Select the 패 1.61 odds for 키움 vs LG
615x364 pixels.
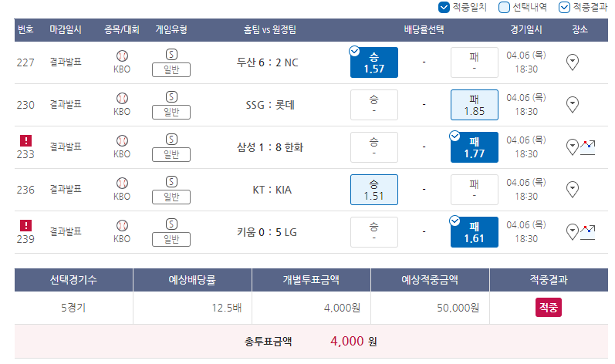475,232
